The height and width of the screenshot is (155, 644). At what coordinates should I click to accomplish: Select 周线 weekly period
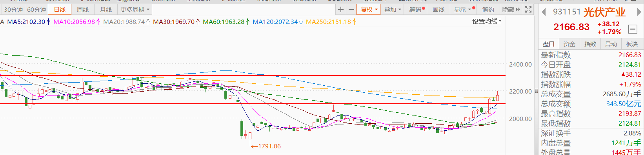[x=83, y=9]
